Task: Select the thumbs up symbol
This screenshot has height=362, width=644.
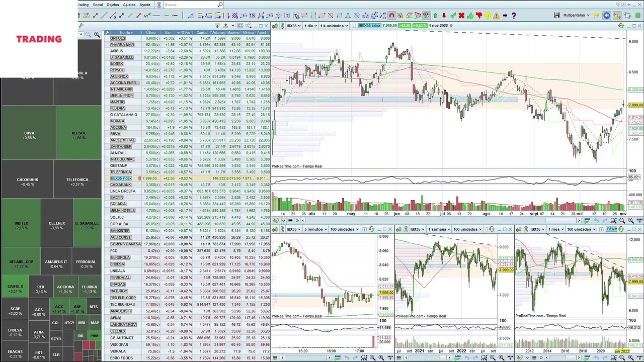Action: 470,16
